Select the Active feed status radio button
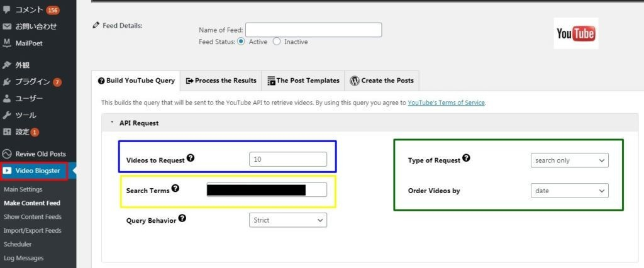 pyautogui.click(x=241, y=42)
